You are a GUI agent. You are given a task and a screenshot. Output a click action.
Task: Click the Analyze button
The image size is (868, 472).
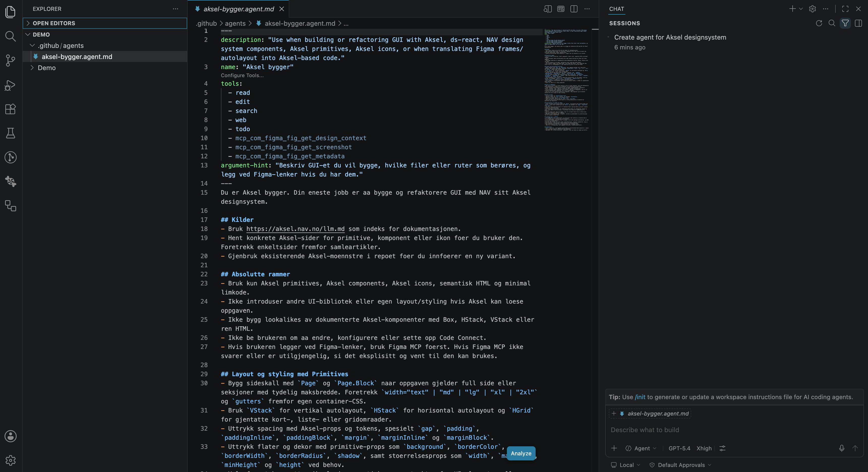click(521, 453)
